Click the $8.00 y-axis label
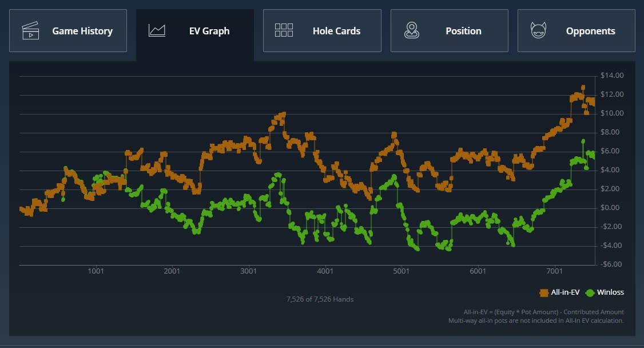Viewport: 644px width, 348px height. [x=610, y=132]
